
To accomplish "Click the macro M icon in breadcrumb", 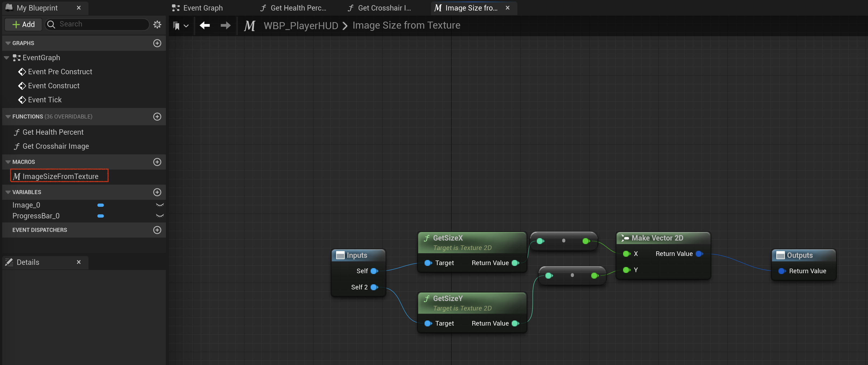I will 249,26.
